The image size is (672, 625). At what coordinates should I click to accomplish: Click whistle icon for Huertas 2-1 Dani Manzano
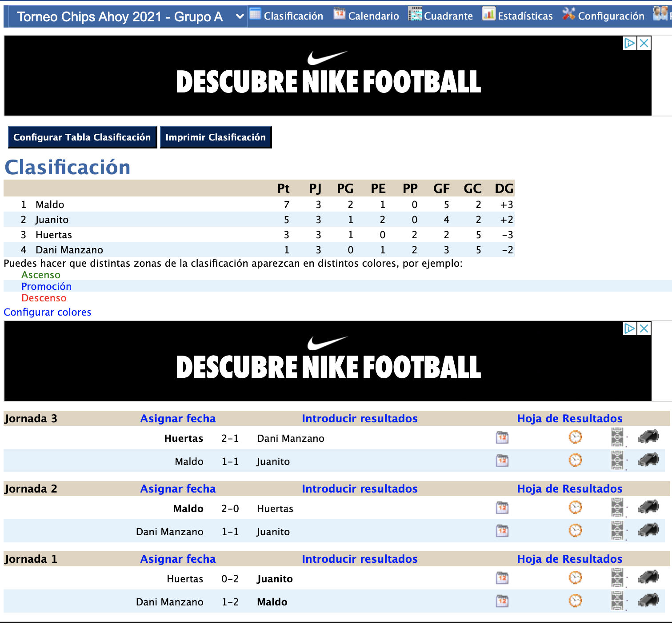click(x=648, y=437)
